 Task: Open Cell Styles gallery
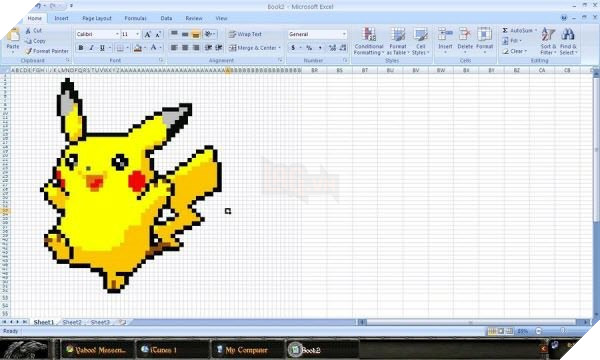tap(421, 41)
